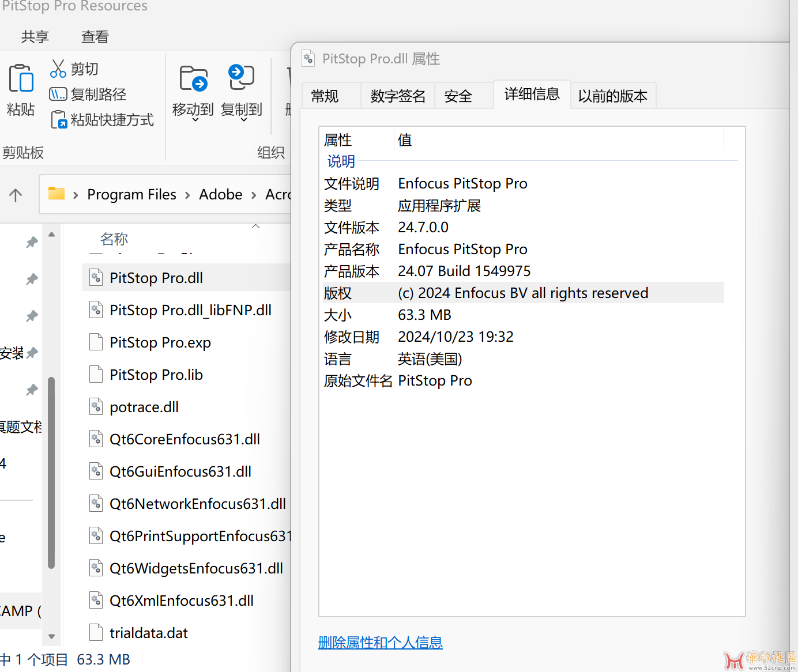
Task: Expand chevron after Program Files in path
Action: [x=187, y=195]
